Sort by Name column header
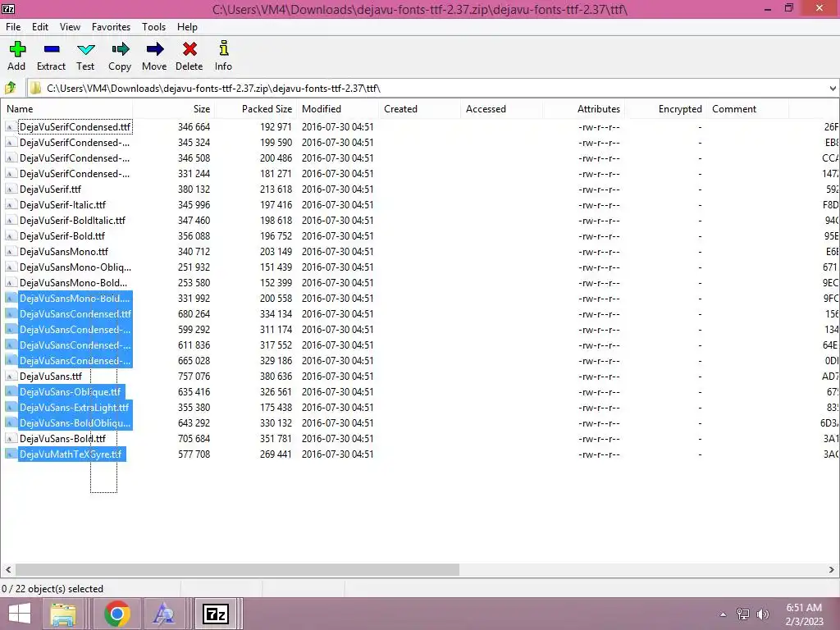The image size is (840, 630). [67, 109]
